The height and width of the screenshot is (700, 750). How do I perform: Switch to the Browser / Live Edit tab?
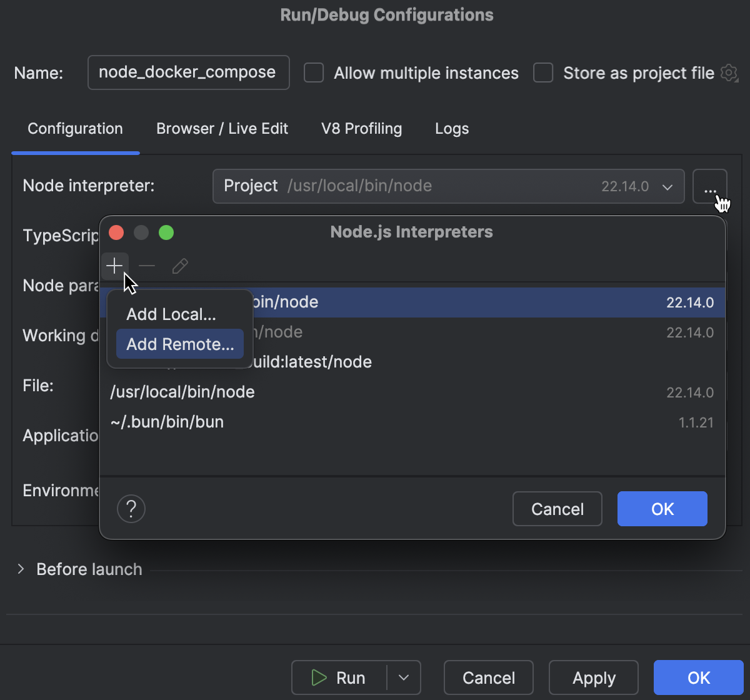pos(222,129)
